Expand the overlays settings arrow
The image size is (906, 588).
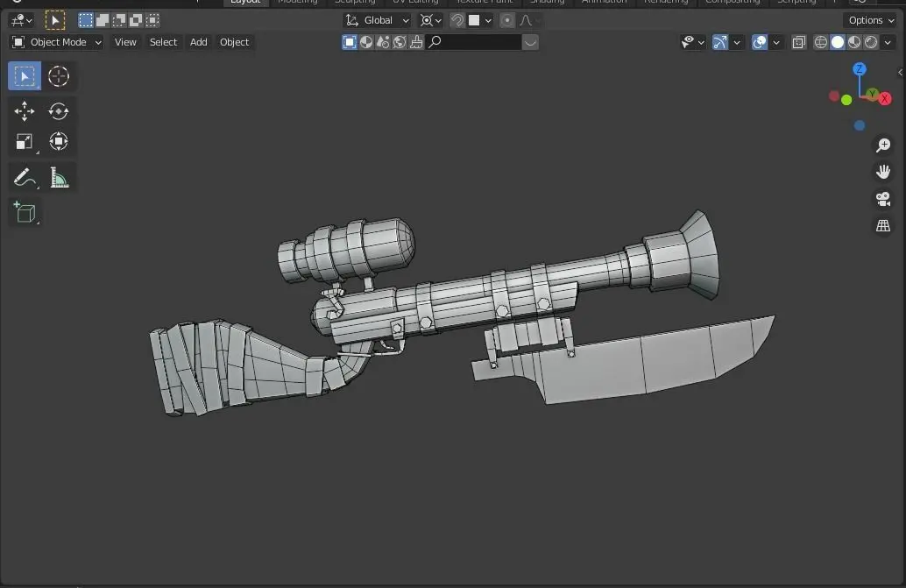[776, 42]
